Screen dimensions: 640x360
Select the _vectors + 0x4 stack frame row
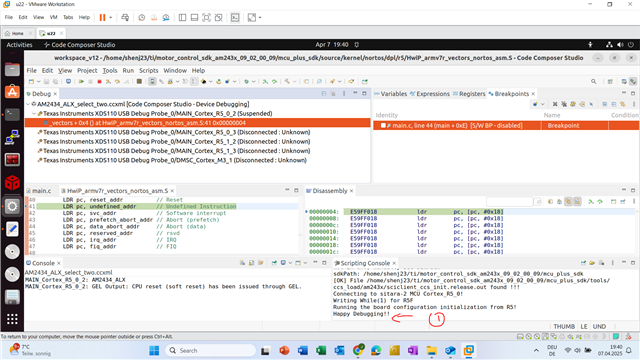[x=198, y=122]
